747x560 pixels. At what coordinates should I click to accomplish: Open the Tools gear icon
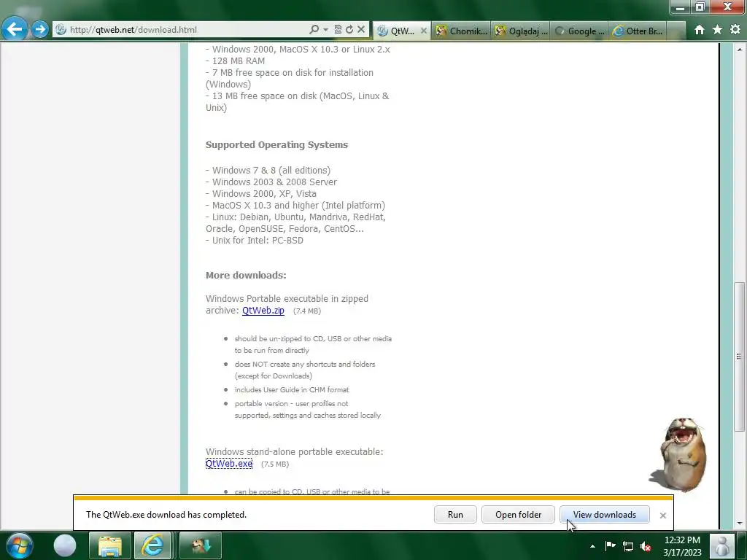735,29
